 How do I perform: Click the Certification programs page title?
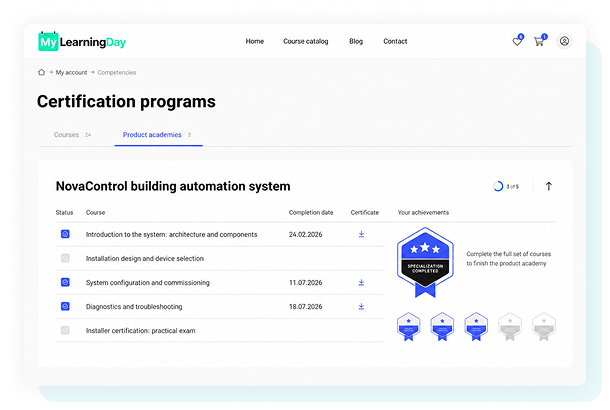(126, 102)
